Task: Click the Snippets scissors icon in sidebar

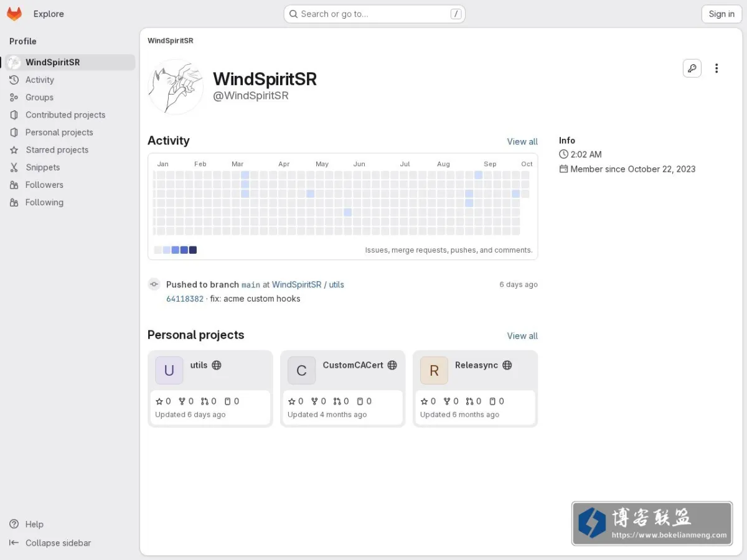Action: (x=14, y=167)
